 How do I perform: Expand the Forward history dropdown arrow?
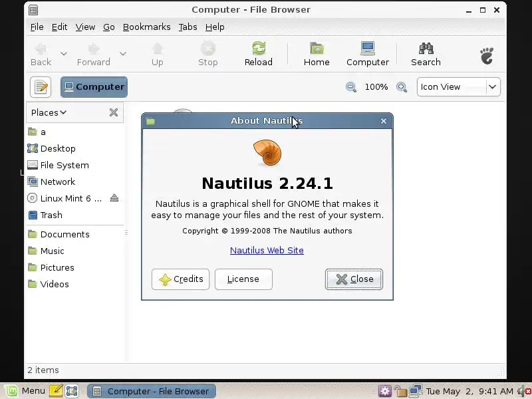point(123,54)
